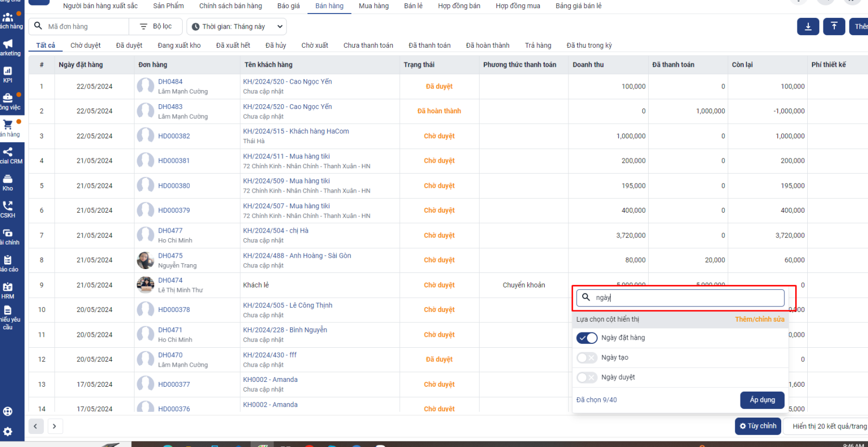Click the Thêm/chỉnh sửa link
868x447 pixels.
click(x=759, y=320)
